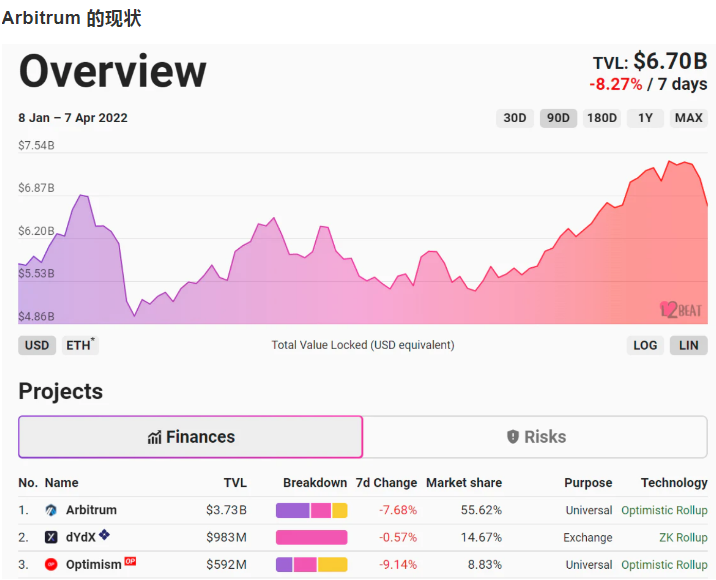This screenshot has width=716, height=580.
Task: Click the -0.57% change value
Action: point(398,538)
